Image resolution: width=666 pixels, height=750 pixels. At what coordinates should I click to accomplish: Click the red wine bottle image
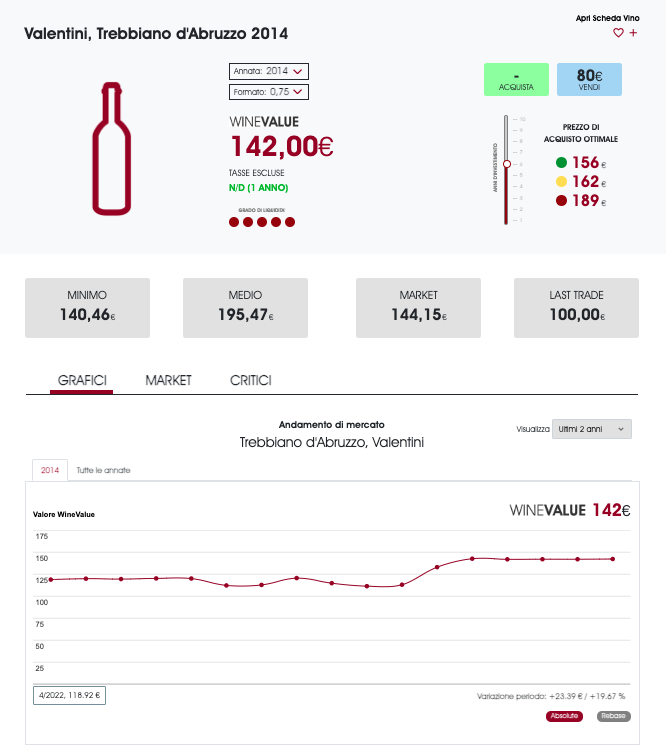tap(111, 149)
